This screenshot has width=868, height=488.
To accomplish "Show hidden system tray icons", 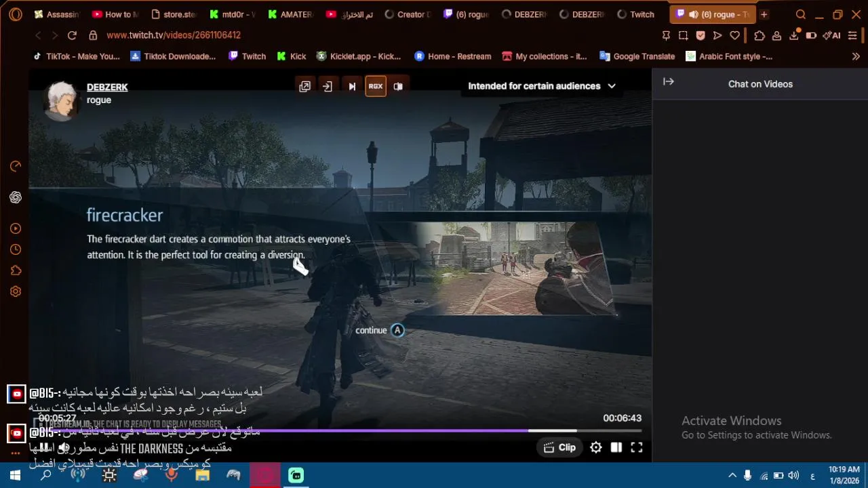I will tap(732, 476).
